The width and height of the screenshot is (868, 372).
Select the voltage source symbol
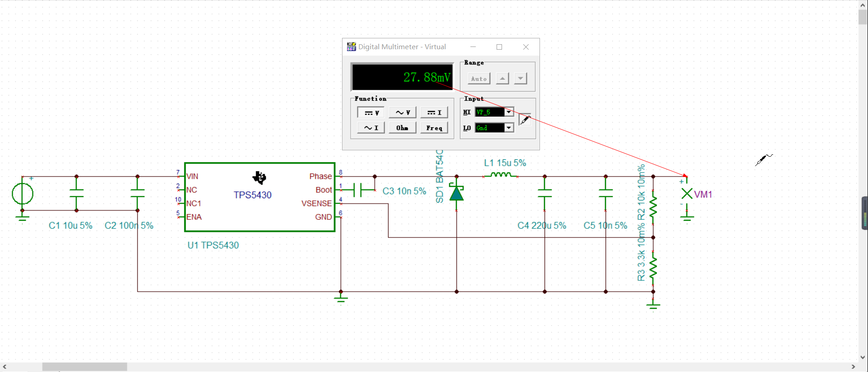pyautogui.click(x=22, y=194)
